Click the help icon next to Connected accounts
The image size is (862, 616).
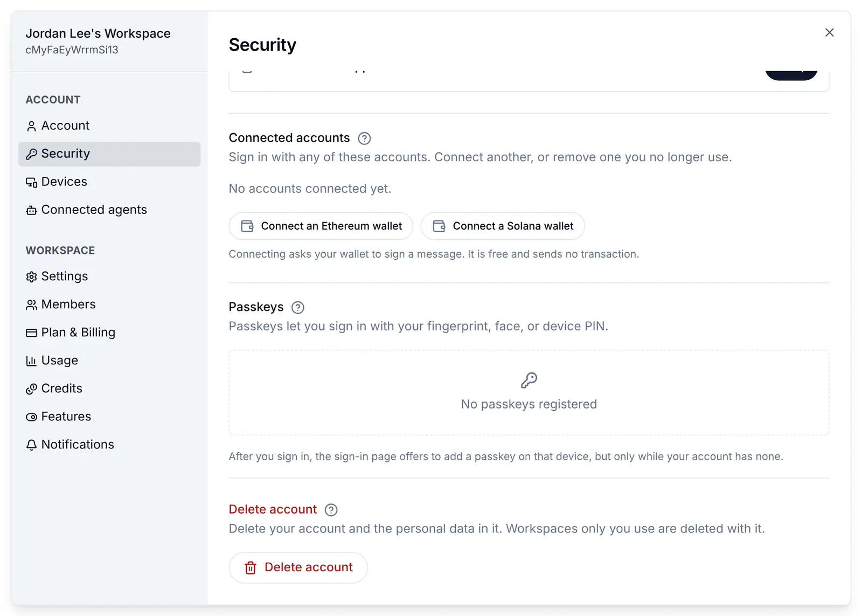pyautogui.click(x=364, y=139)
